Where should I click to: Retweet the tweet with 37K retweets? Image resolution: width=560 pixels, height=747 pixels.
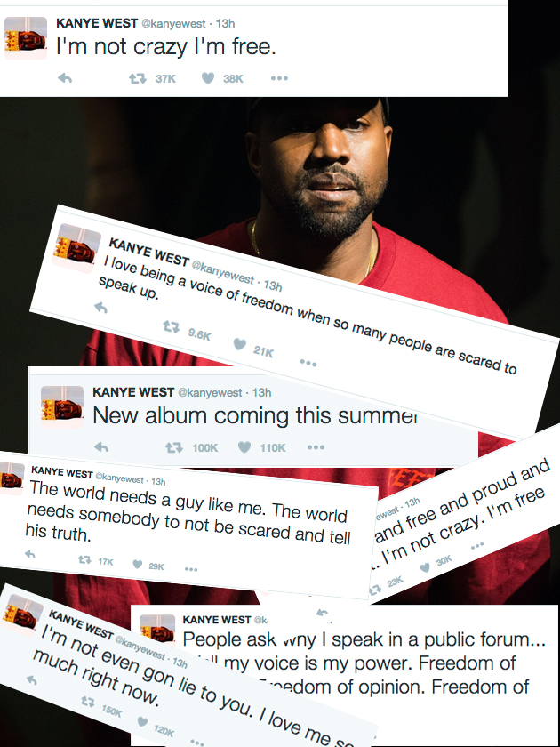click(x=138, y=78)
